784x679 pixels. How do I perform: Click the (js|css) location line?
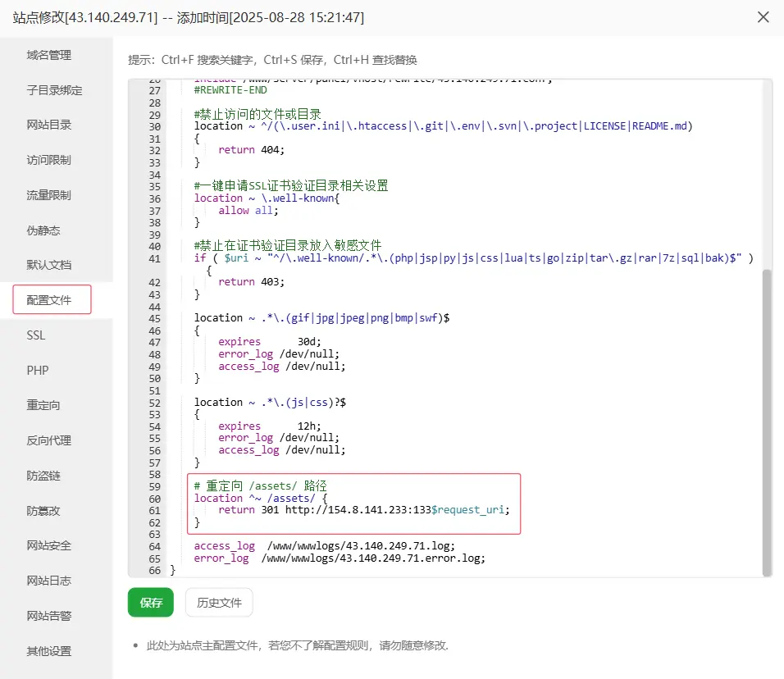click(x=270, y=403)
